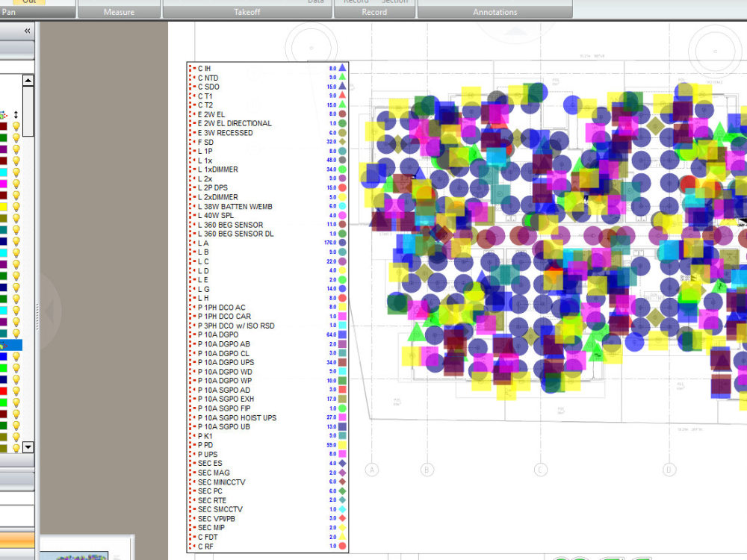Image resolution: width=747 pixels, height=560 pixels.
Task: Click the C RF red circle symbol
Action: (342, 547)
